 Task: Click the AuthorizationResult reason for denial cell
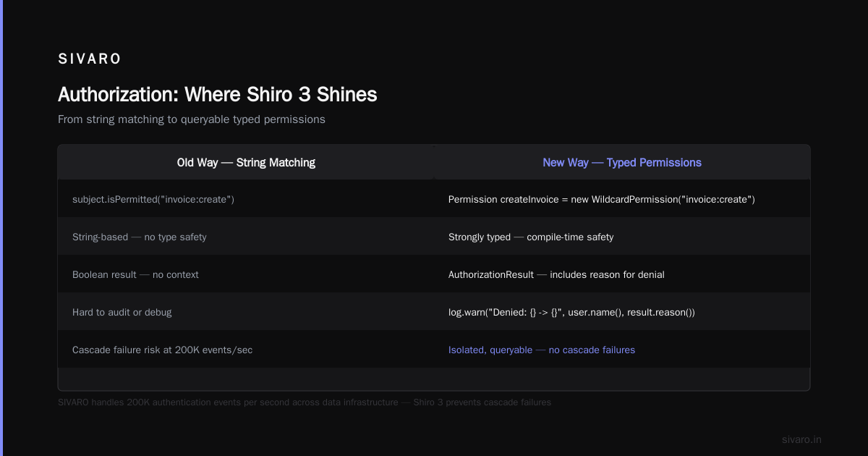pos(556,274)
